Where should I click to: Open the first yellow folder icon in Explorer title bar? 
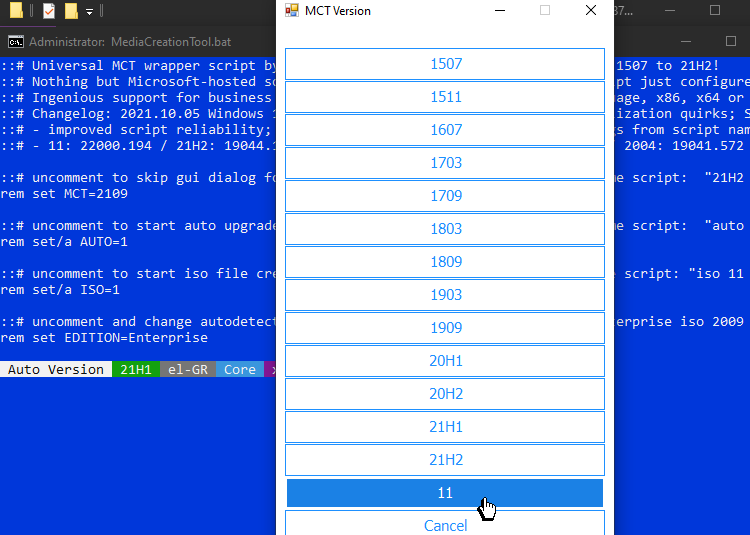coord(16,11)
